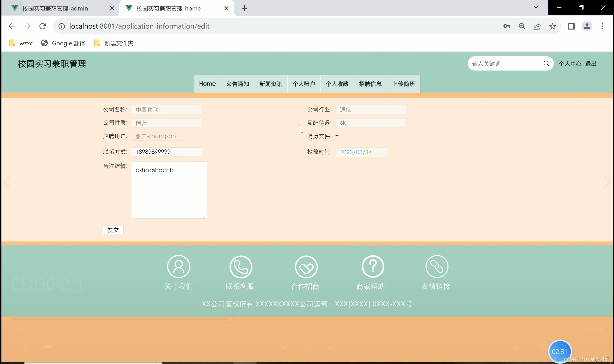This screenshot has height=364, width=614.
Task: Click the 合作招商 heart icon
Action: coord(306,267)
